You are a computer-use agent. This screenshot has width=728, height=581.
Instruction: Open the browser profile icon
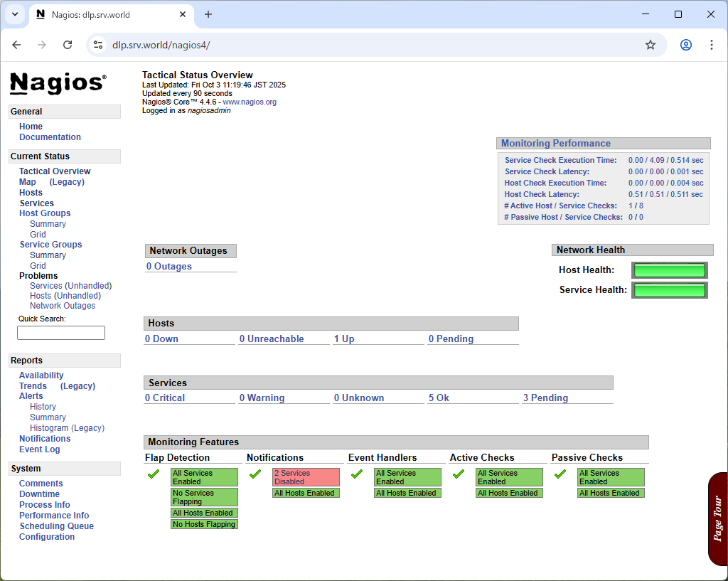pyautogui.click(x=686, y=45)
